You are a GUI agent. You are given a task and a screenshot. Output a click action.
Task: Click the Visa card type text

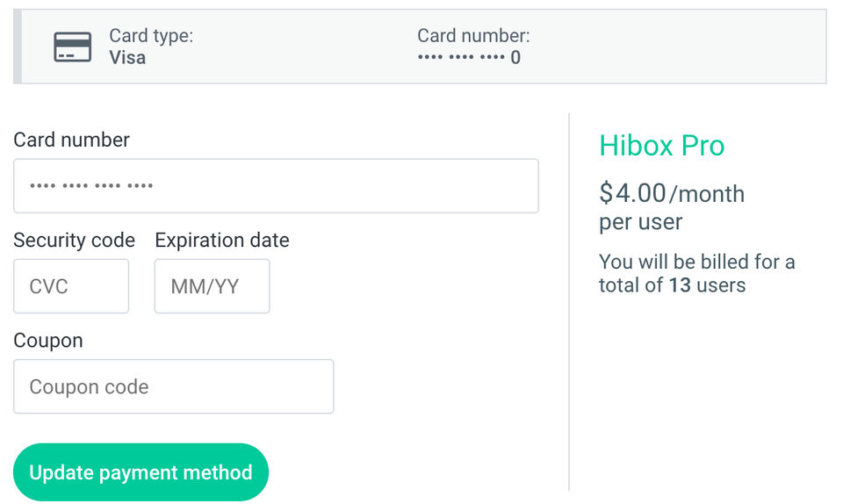[127, 58]
